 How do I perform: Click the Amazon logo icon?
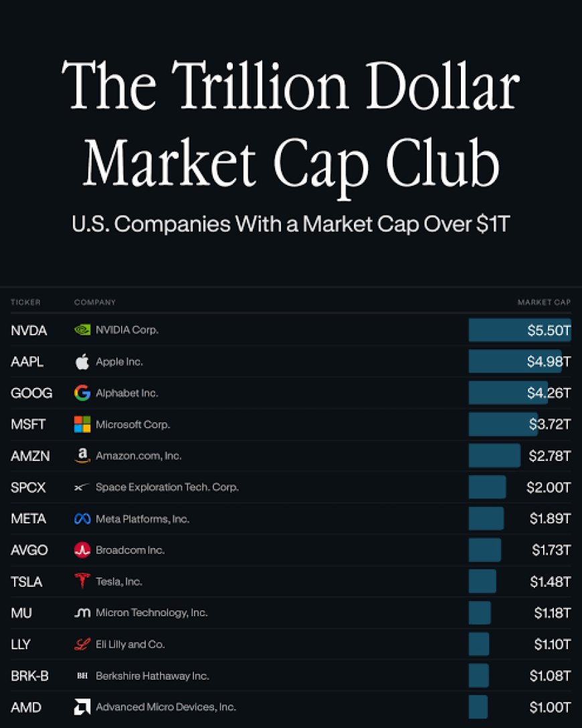click(x=82, y=456)
